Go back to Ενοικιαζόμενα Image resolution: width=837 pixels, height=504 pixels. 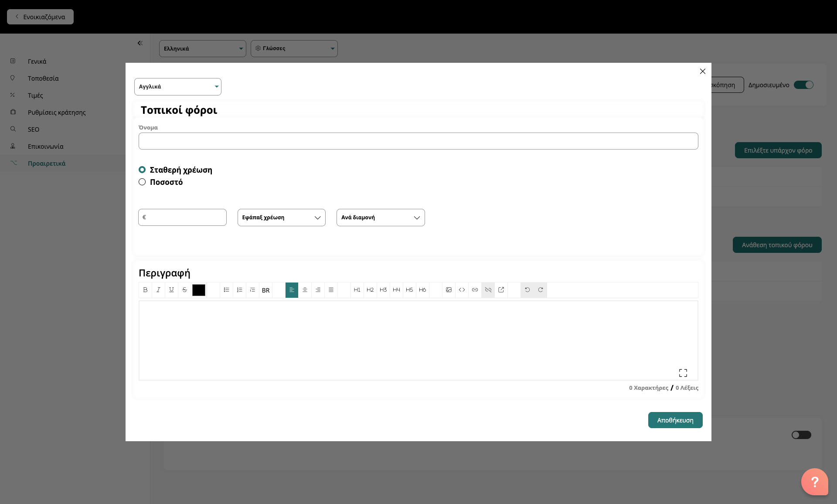tap(40, 17)
